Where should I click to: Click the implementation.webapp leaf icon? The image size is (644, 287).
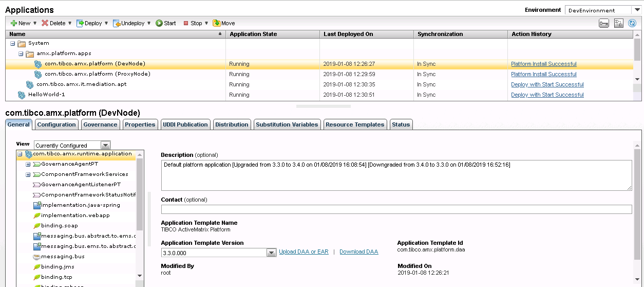[x=36, y=216]
